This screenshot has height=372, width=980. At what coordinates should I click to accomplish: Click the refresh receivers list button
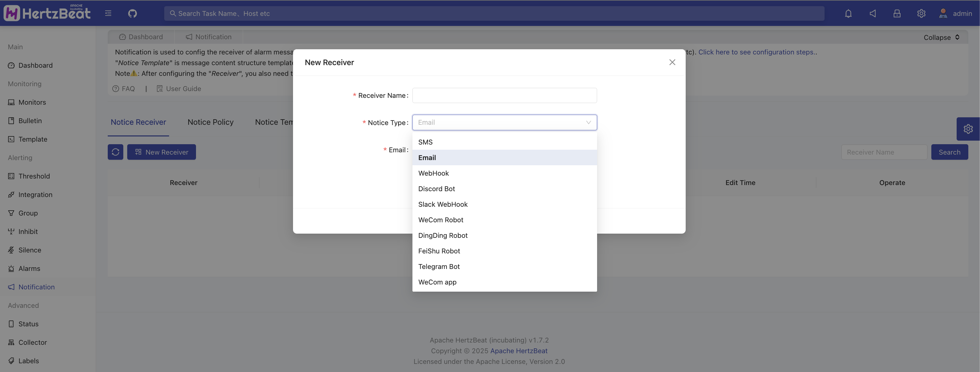coord(115,152)
